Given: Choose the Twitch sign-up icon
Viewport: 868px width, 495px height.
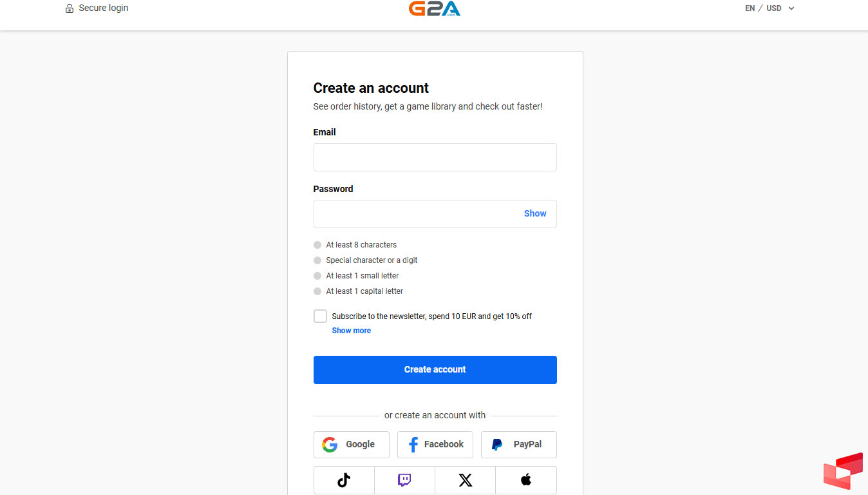Looking at the screenshot, I should tap(404, 480).
